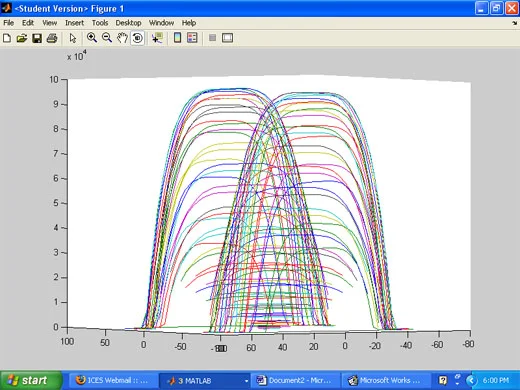
Task: Save the figure with the floppy disk icon
Action: click(x=37, y=38)
